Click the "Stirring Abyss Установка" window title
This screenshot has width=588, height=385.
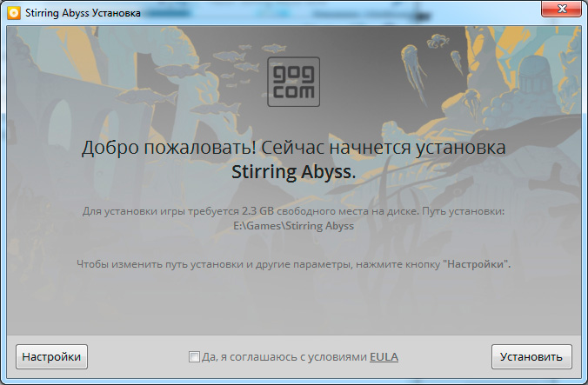pos(83,13)
